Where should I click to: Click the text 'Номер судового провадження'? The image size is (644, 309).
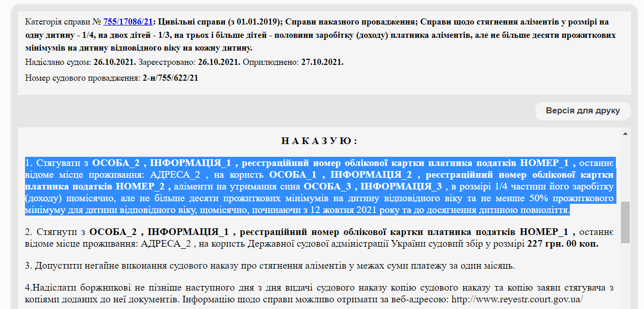(82, 78)
